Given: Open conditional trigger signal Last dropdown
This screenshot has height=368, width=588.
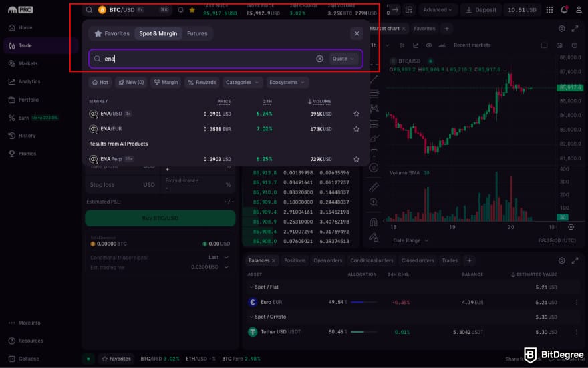Looking at the screenshot, I should (x=218, y=257).
